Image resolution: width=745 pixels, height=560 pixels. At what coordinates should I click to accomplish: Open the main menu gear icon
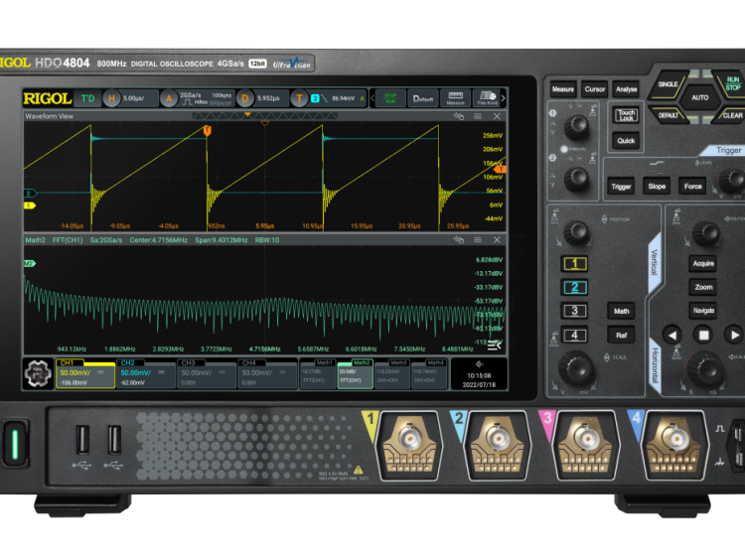click(x=40, y=374)
